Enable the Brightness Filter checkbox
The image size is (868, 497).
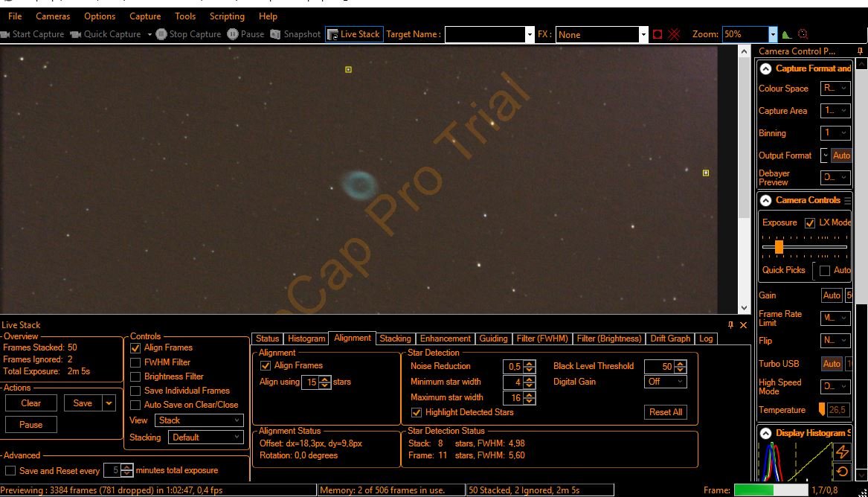point(135,377)
